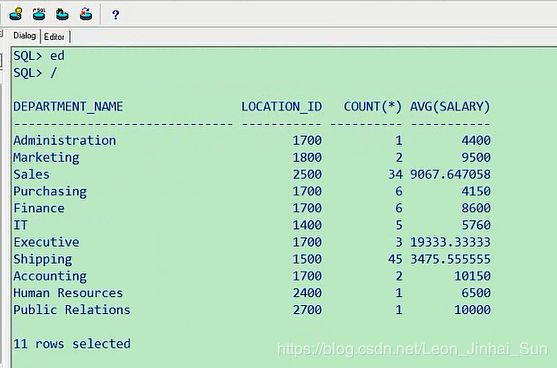Click the AVG(SALARY) column header
557x368 pixels.
click(x=450, y=107)
